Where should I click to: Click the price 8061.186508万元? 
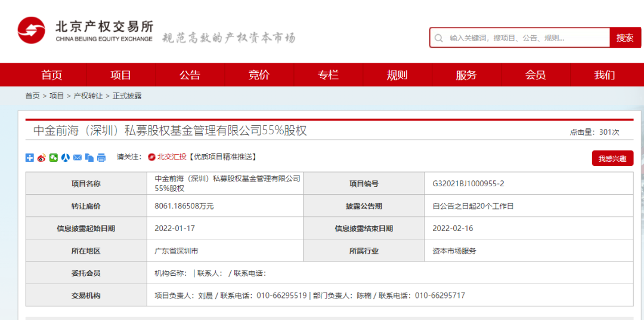click(184, 206)
